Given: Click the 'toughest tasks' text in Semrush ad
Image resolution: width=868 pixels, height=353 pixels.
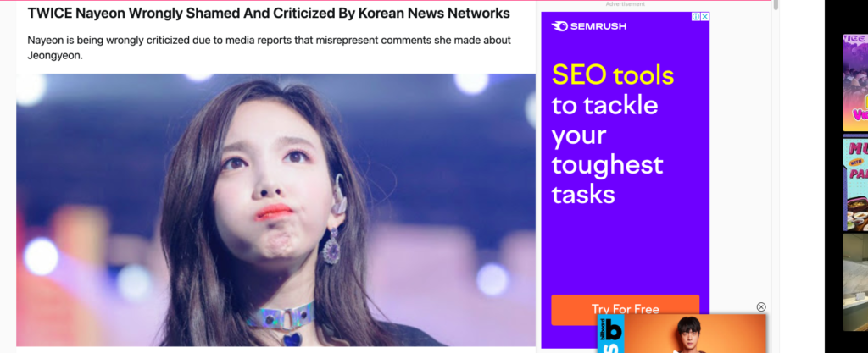Looking at the screenshot, I should point(607,179).
